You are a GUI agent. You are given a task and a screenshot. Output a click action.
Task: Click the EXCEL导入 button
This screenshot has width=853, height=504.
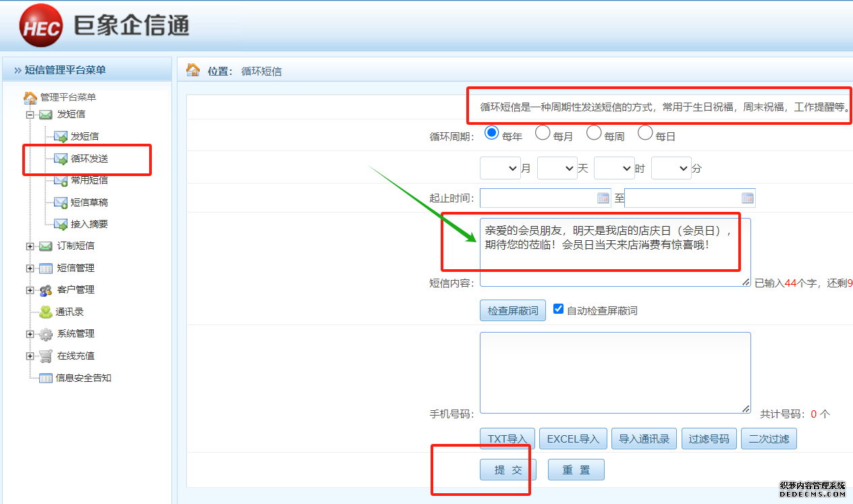573,439
